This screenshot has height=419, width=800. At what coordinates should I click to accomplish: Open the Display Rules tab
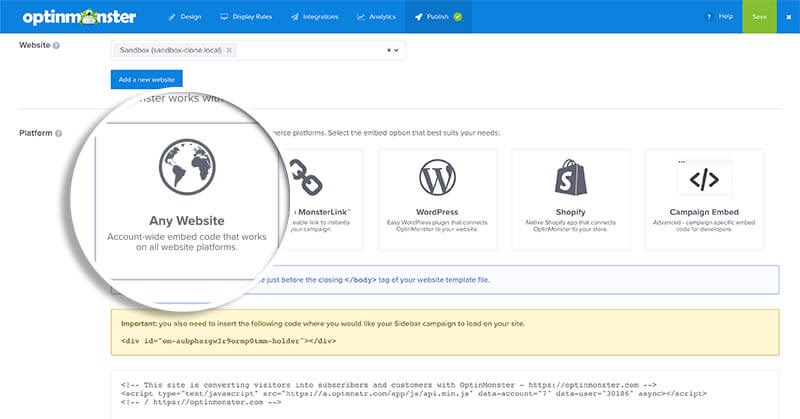[x=246, y=17]
